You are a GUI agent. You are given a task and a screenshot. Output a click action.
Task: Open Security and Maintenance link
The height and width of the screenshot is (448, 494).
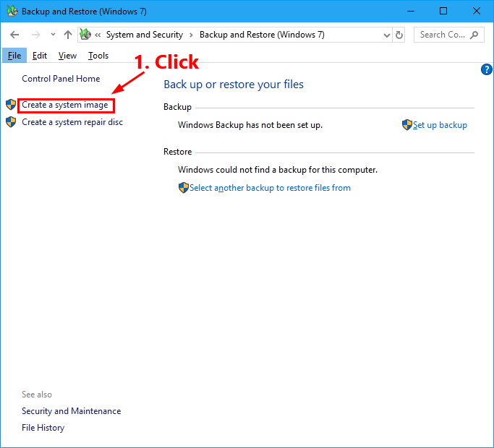point(71,411)
